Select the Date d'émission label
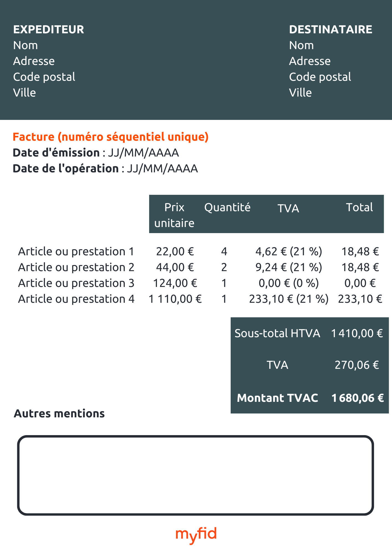This screenshot has width=392, height=555. coord(56,153)
